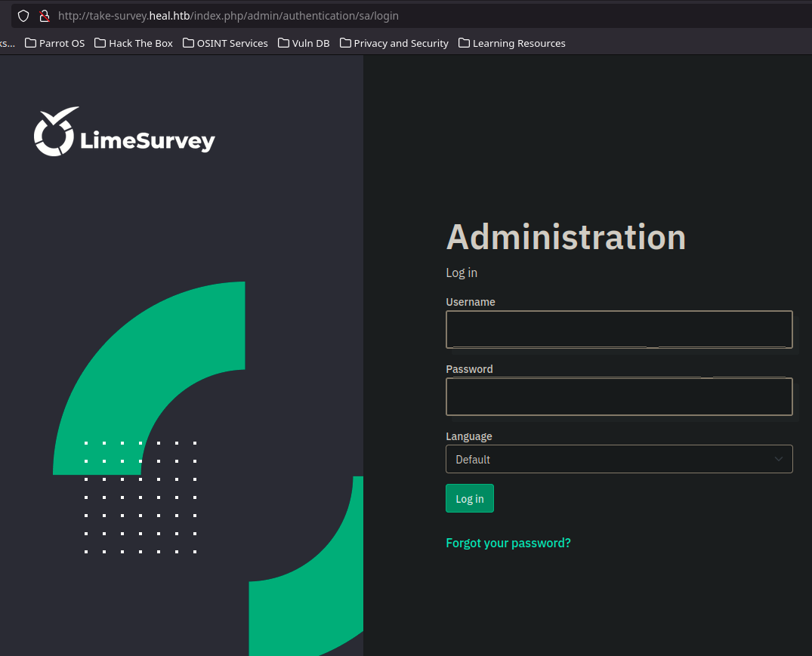
Task: Open the Vuln DB bookmarks folder
Action: click(304, 44)
